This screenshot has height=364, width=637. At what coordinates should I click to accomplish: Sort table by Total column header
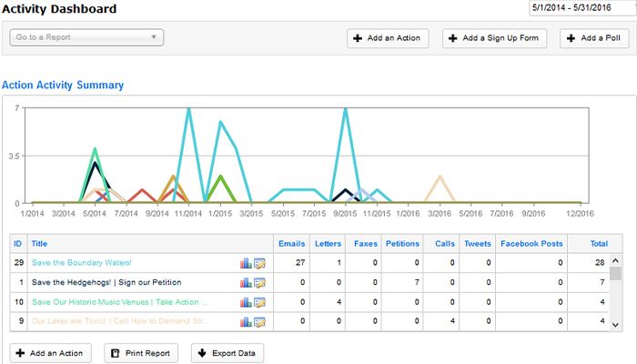(x=598, y=244)
